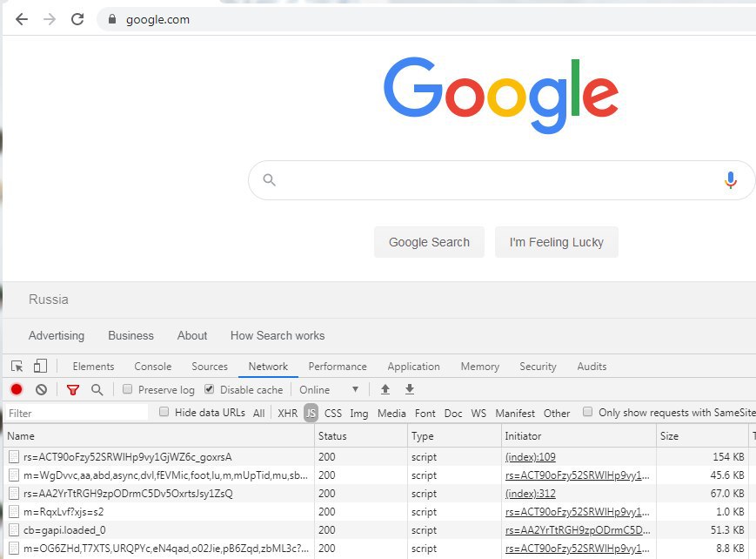
Task: Click file icon of m=RqxLvf?xjs=s2 row
Action: click(x=14, y=512)
